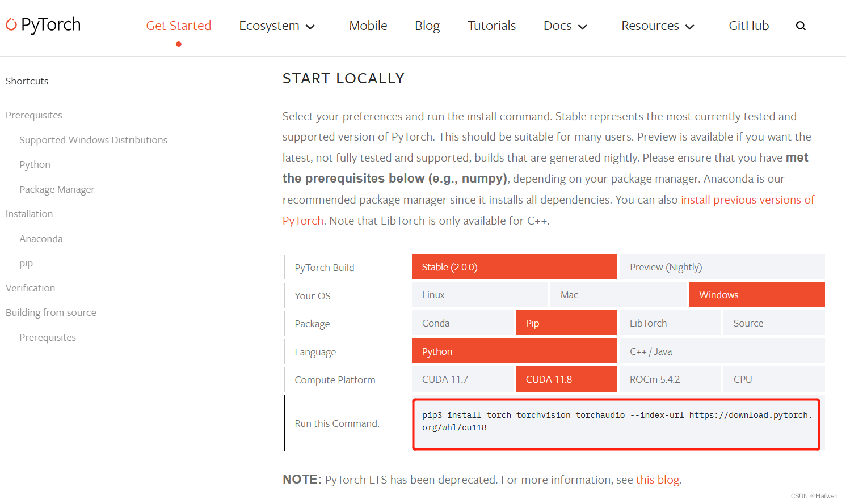This screenshot has width=846, height=504.
Task: Select CUDA 11.7 compute platform
Action: [462, 379]
